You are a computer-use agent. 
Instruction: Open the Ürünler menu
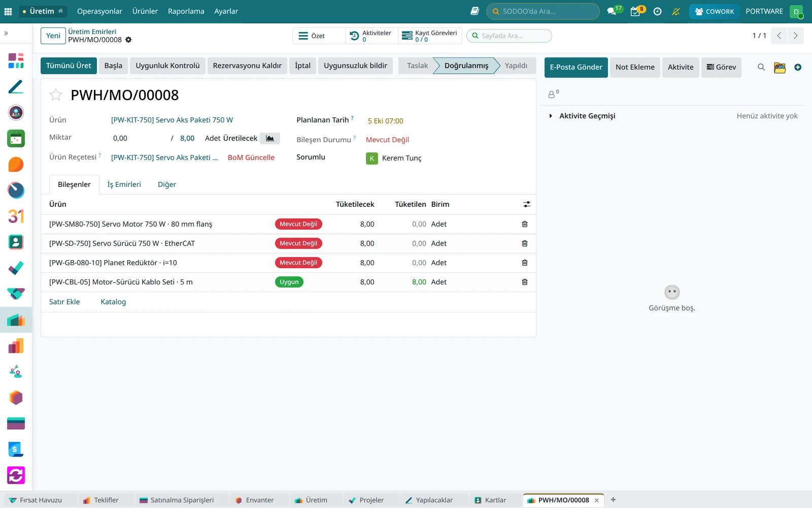[x=145, y=11]
